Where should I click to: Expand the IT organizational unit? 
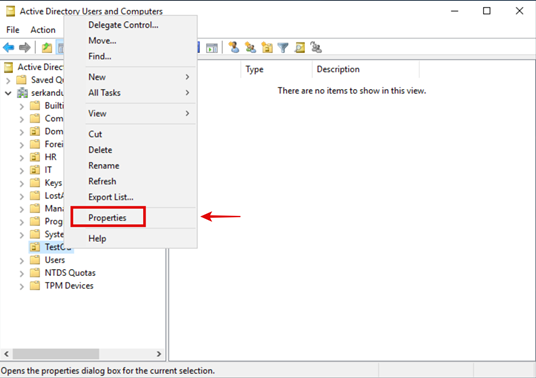pos(22,171)
